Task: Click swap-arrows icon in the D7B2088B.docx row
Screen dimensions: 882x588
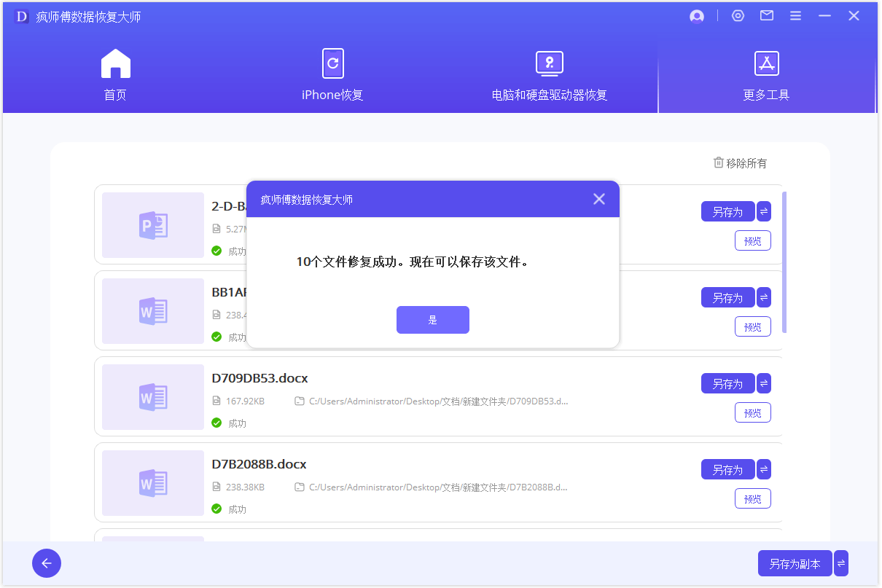Action: pyautogui.click(x=764, y=469)
